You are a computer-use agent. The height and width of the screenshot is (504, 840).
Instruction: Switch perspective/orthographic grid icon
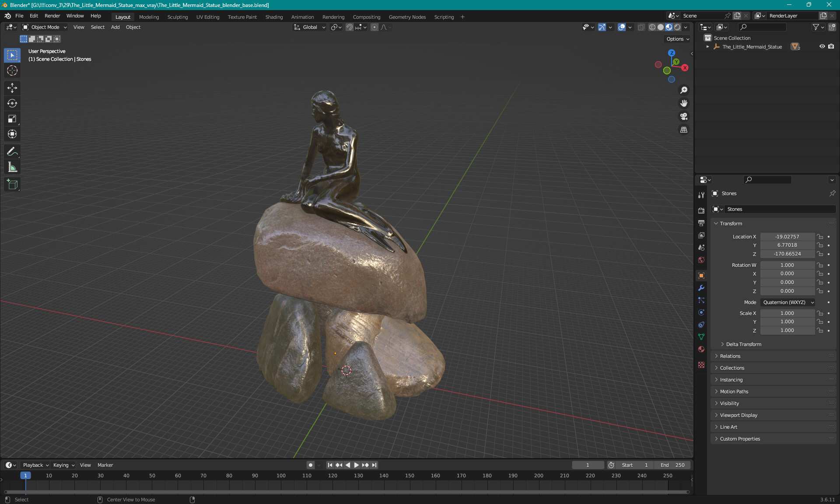[683, 129]
